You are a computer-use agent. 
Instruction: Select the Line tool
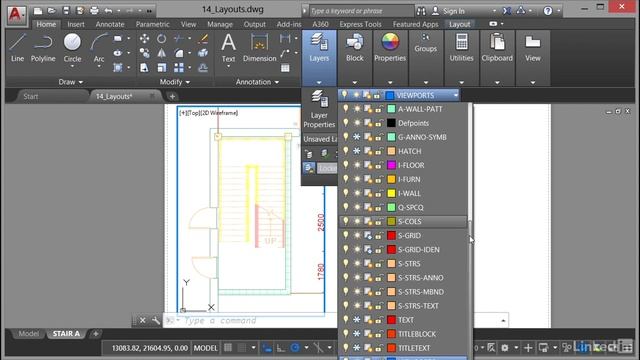[x=17, y=47]
